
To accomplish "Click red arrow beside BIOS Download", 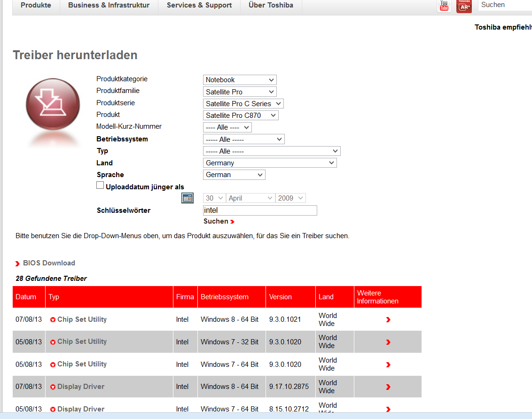I will click(18, 264).
